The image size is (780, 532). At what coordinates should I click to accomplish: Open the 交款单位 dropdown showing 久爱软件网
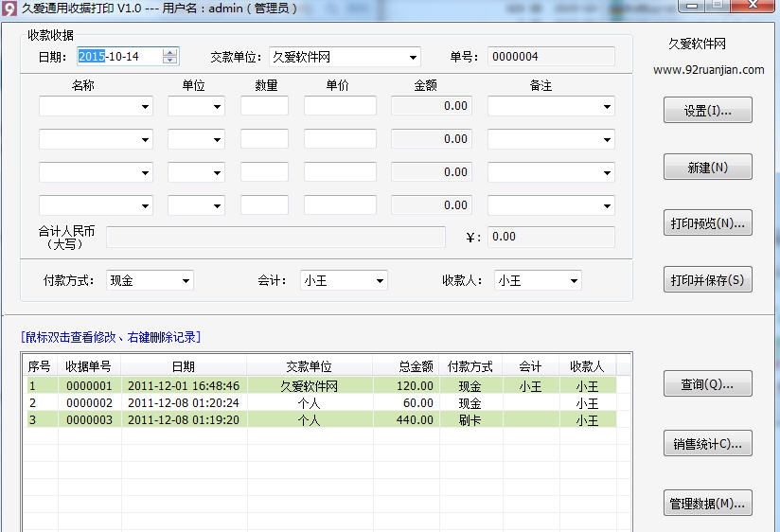pos(413,57)
